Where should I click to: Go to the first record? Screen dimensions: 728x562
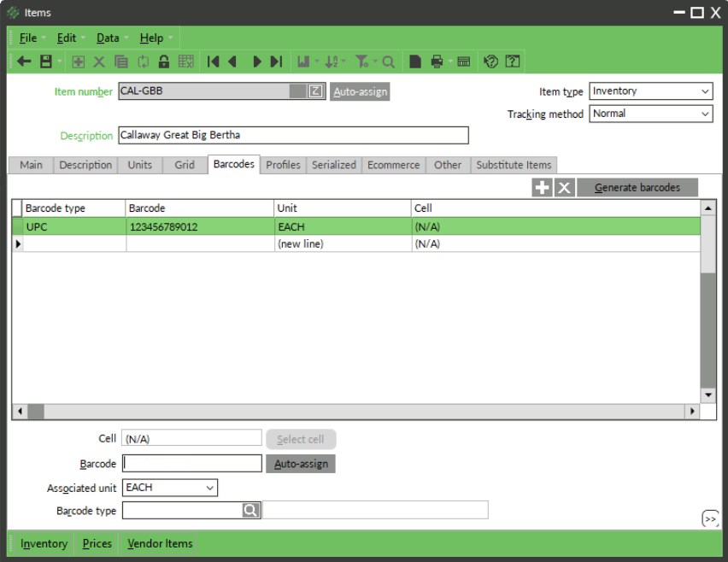click(213, 61)
